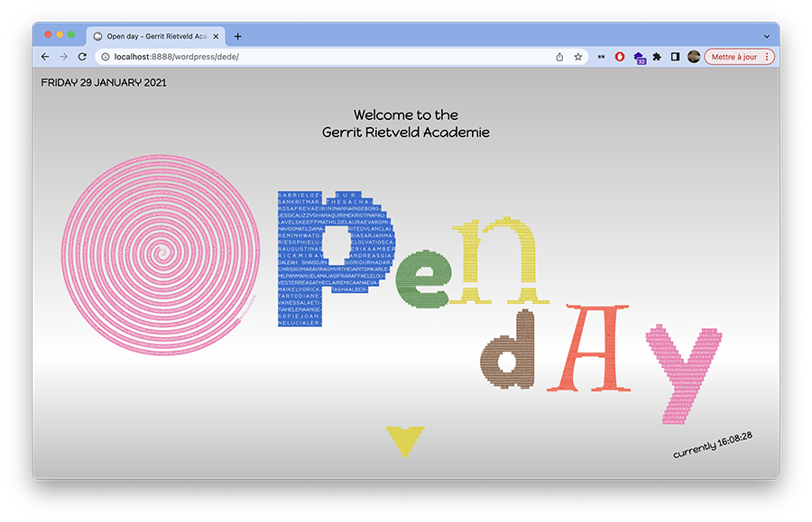This screenshot has height=522, width=812.
Task: Open a new tab with the plus button
Action: point(237,36)
